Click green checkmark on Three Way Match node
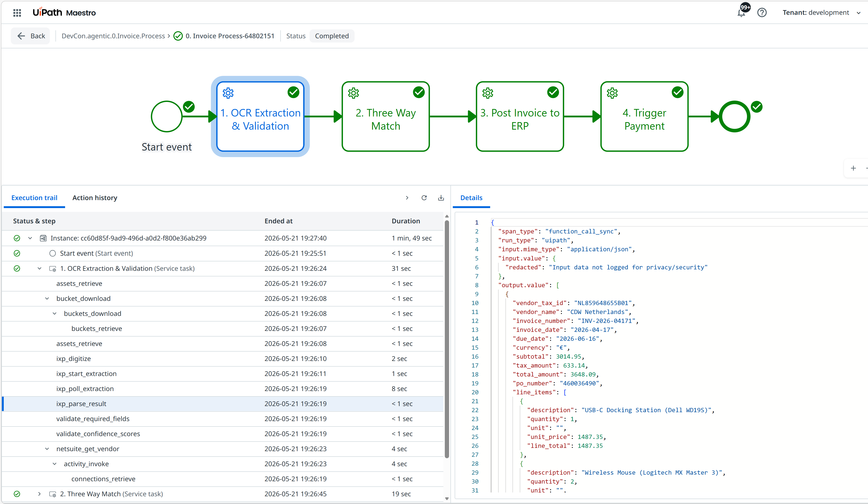This screenshot has width=868, height=504. tap(419, 92)
